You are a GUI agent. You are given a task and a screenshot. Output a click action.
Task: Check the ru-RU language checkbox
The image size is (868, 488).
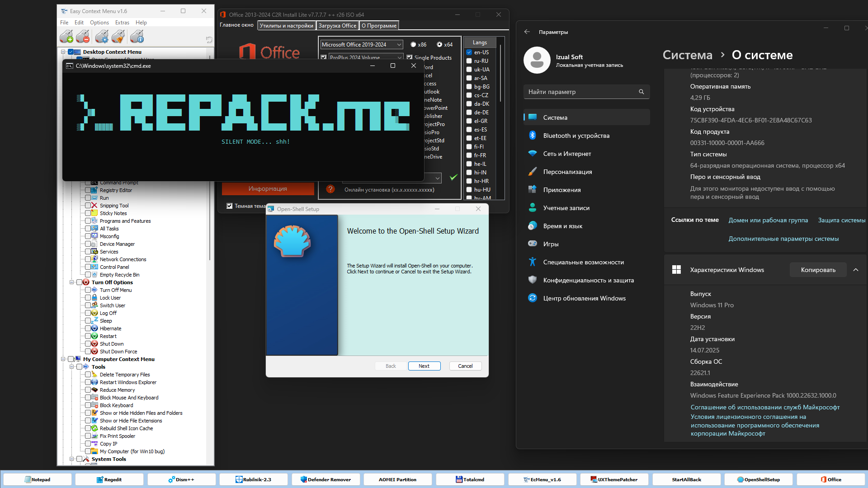(x=469, y=61)
